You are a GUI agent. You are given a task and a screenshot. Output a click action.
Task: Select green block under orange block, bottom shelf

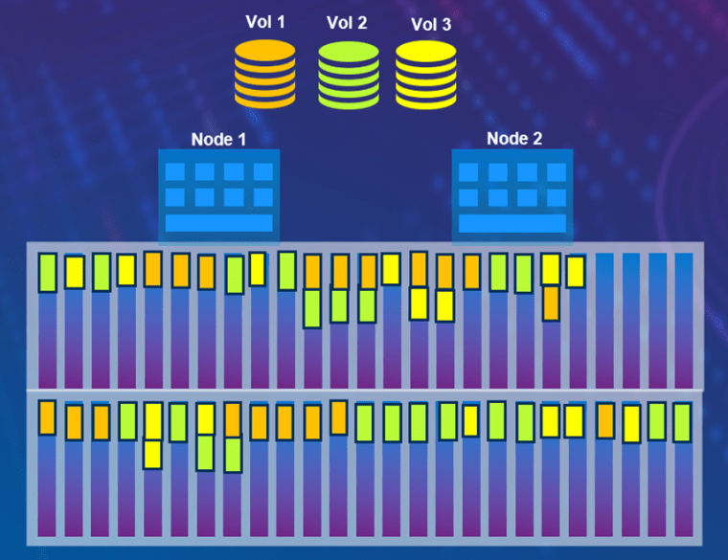[233, 455]
